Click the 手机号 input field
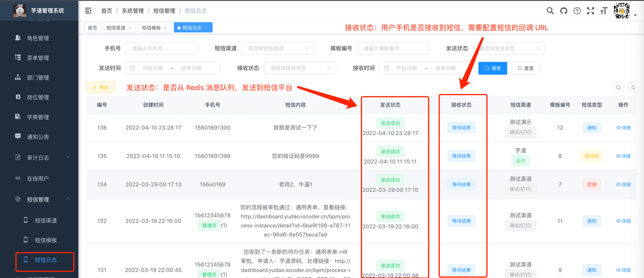 tap(162, 48)
